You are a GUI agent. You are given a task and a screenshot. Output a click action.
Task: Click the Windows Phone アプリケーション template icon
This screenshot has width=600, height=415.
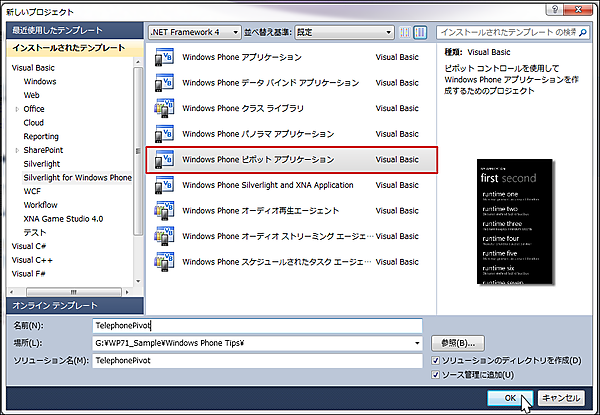164,57
